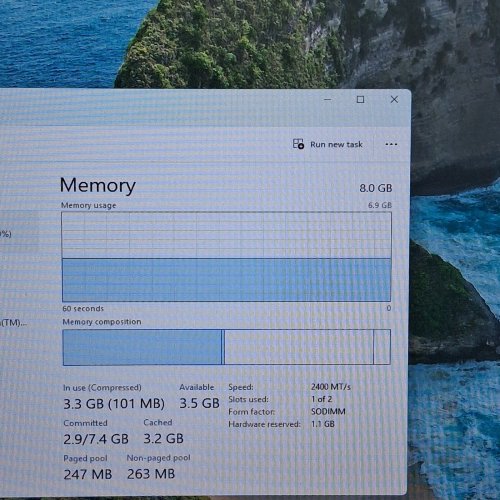Click the Paged pool label
The image size is (500, 500).
pyautogui.click(x=85, y=459)
